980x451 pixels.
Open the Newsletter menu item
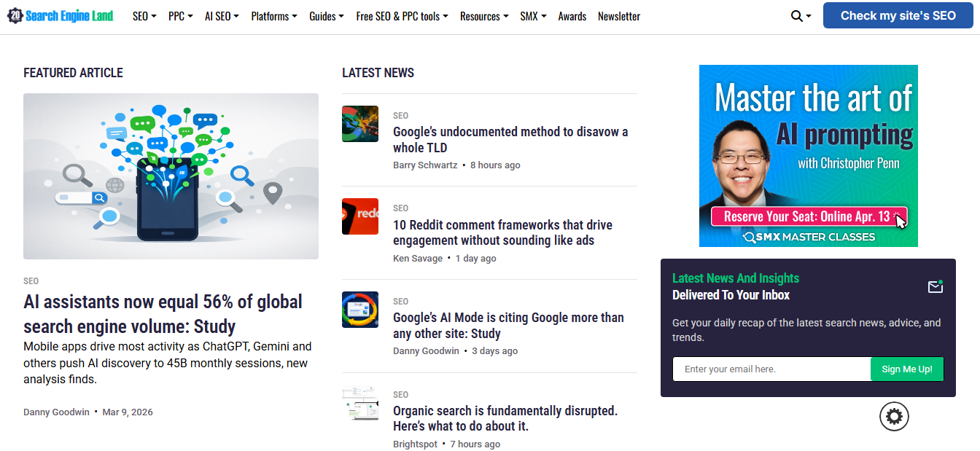tap(618, 16)
